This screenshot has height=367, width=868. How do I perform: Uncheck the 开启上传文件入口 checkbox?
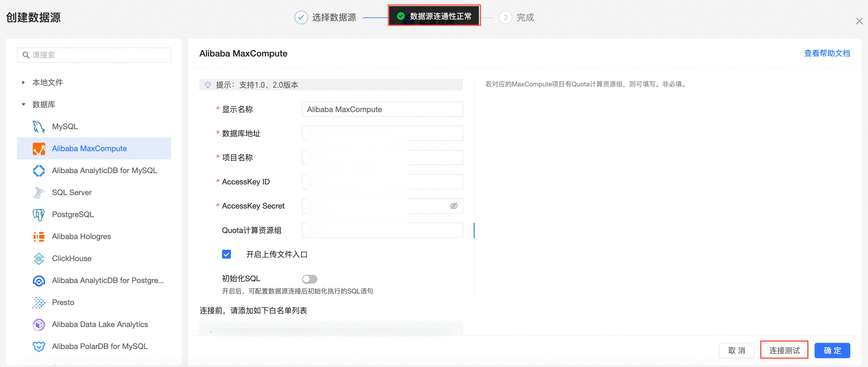[x=226, y=254]
